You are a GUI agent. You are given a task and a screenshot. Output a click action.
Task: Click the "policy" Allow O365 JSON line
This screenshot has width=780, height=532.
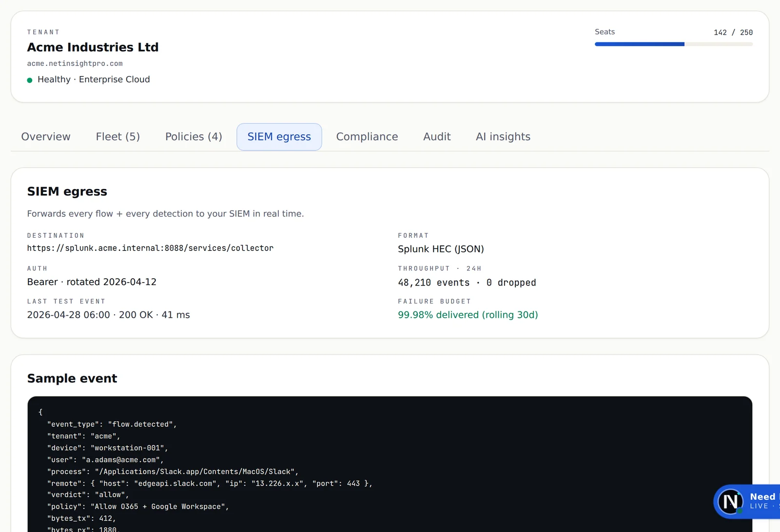138,507
